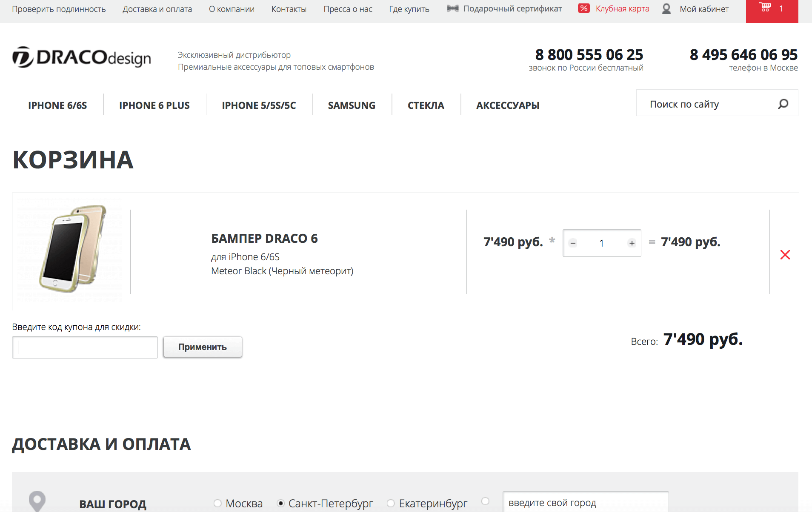Click the quantity value field showing 1
812x512 pixels.
point(602,243)
